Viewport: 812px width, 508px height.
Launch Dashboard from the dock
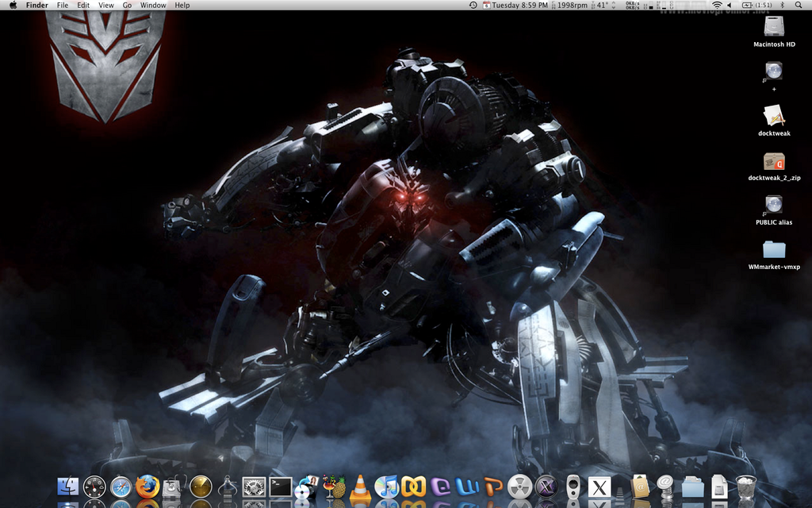click(94, 487)
